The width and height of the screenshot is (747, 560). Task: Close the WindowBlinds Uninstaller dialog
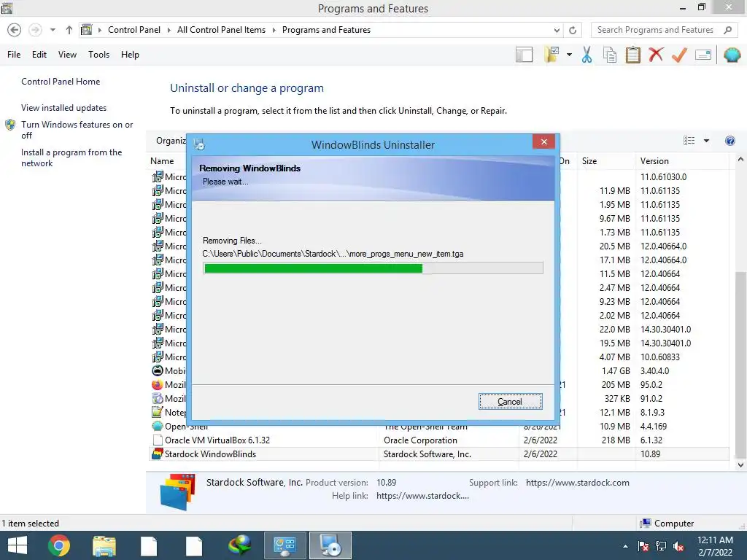[x=543, y=142]
